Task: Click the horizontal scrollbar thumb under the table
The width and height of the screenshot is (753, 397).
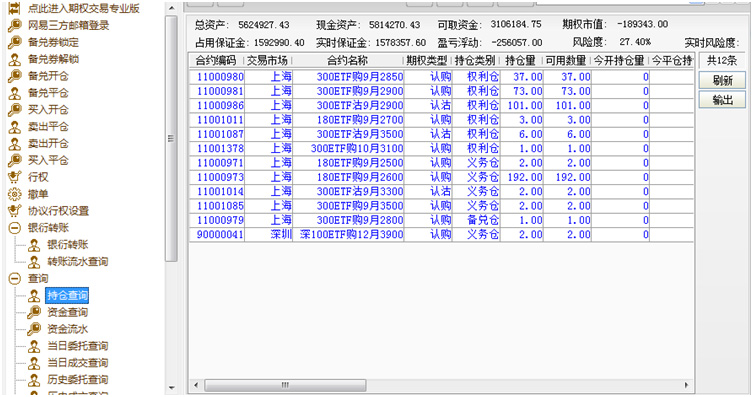Action: (x=285, y=385)
